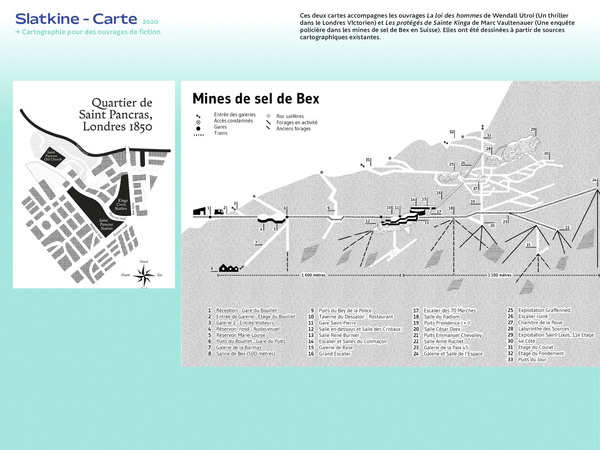Click the 'Gares' legend dot symbol
The image size is (600, 450).
[198, 128]
